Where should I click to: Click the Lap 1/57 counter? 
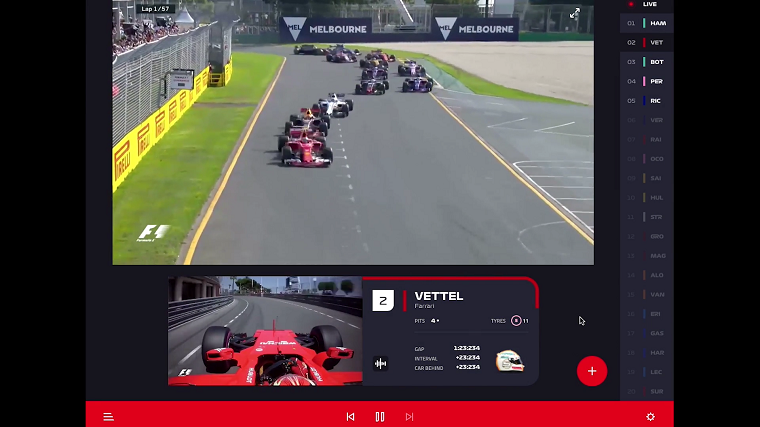point(155,9)
